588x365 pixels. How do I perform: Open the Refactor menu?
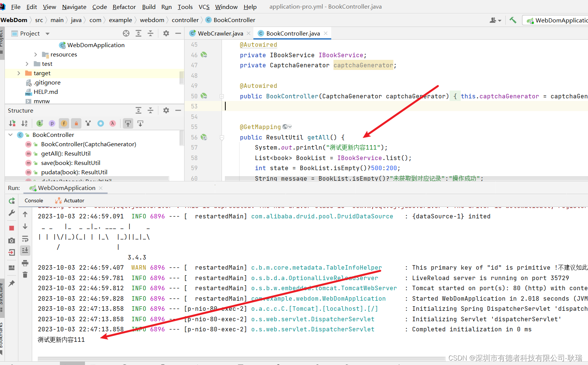point(124,7)
